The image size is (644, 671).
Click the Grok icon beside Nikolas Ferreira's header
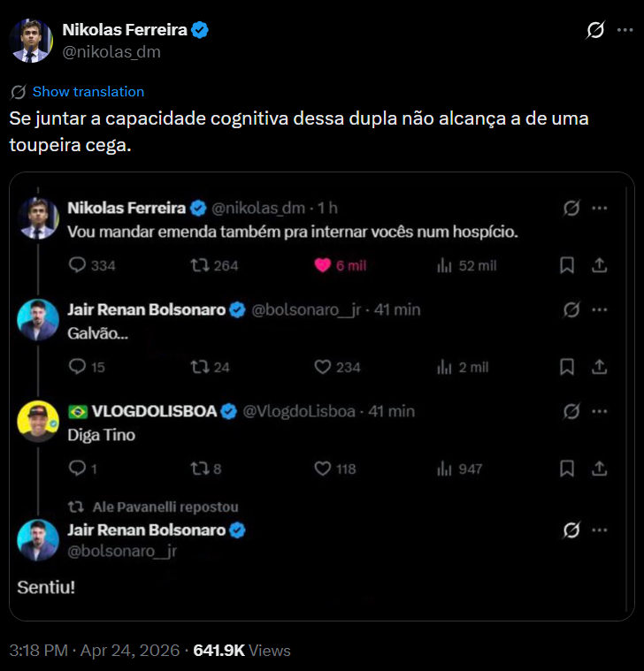[x=595, y=31]
